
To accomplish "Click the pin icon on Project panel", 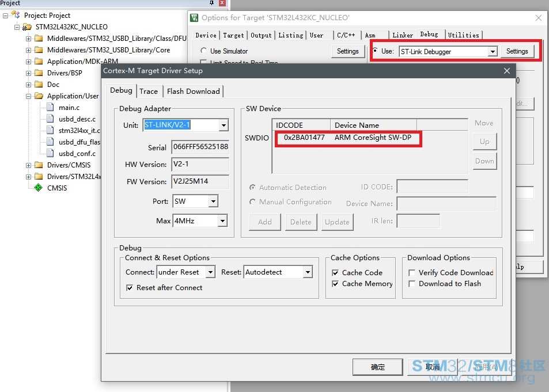I will [x=211, y=3].
